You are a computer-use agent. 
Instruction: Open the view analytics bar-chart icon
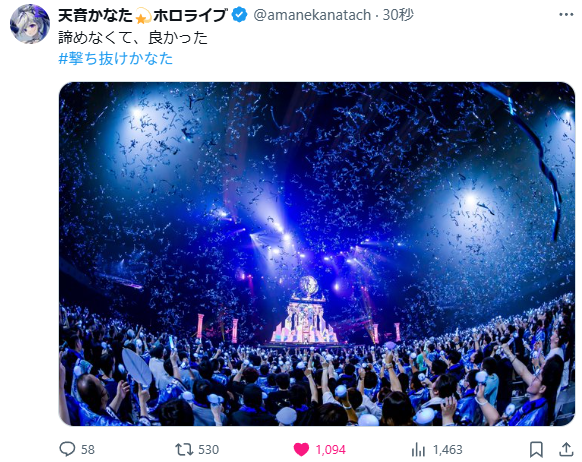[418, 450]
